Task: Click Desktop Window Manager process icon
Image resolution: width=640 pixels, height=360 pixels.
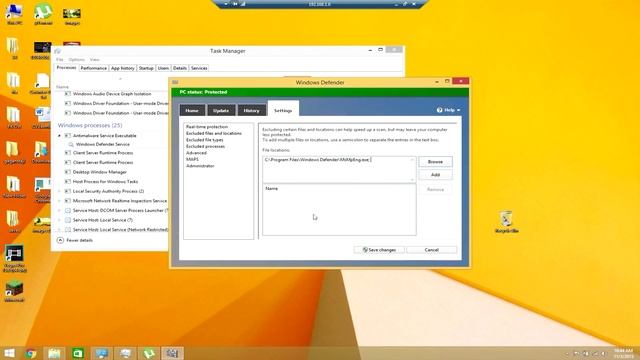Action: pos(68,172)
